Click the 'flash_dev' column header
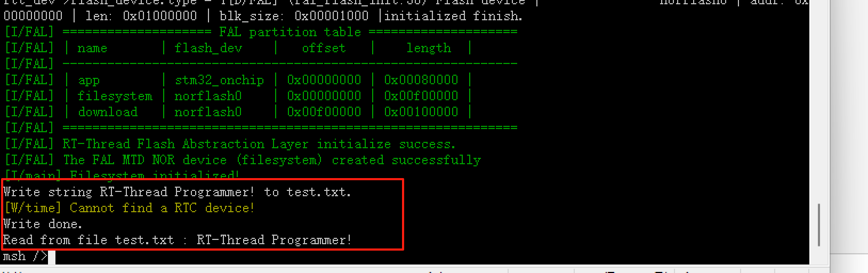The width and height of the screenshot is (868, 273). click(x=208, y=48)
